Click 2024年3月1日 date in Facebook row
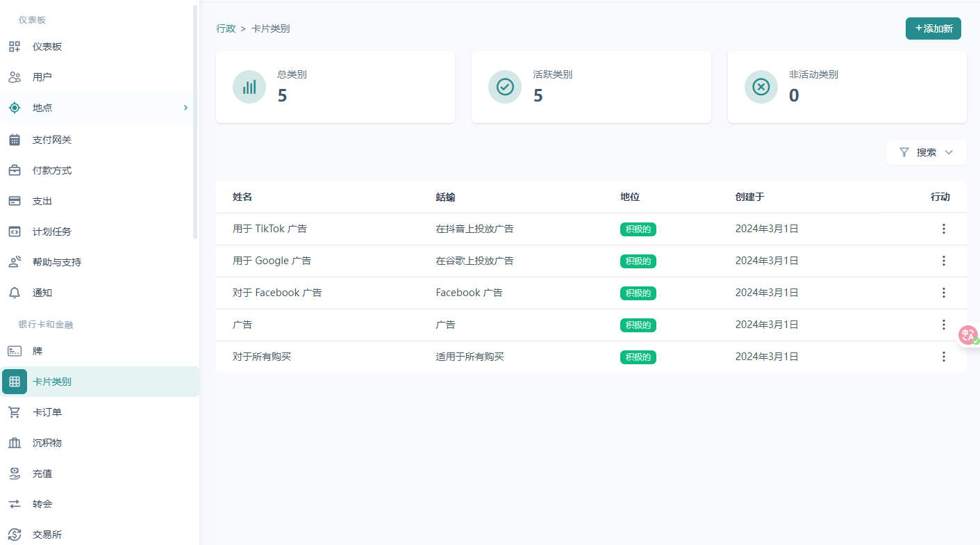Image resolution: width=980 pixels, height=545 pixels. point(767,293)
